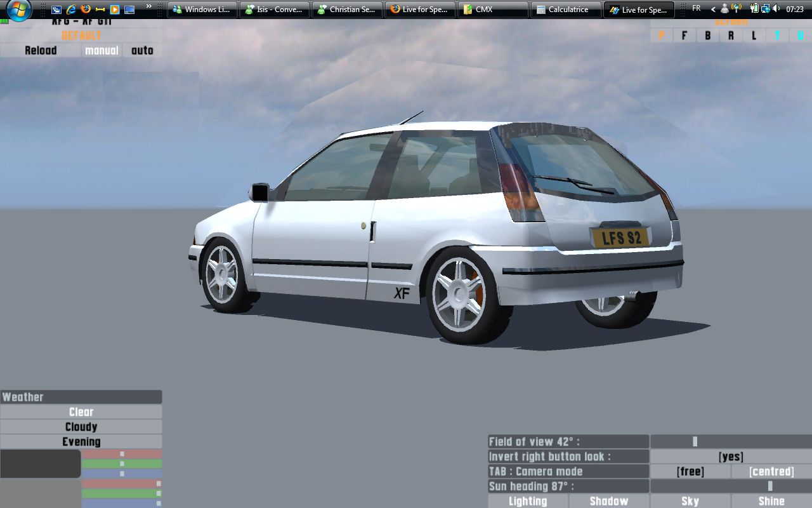Click the FR language bar indicator
Viewport: 812px width, 508px height.
click(696, 9)
